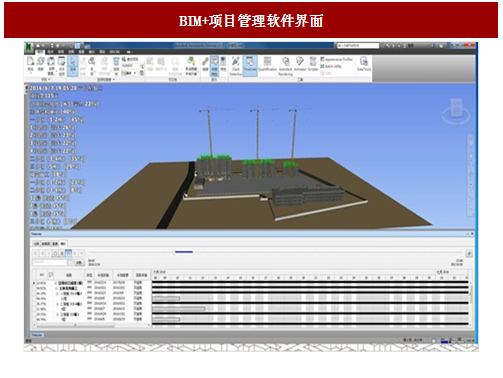503x378 pixels.
Task: Toggle the Quick Properties display button
Action: (x=214, y=64)
